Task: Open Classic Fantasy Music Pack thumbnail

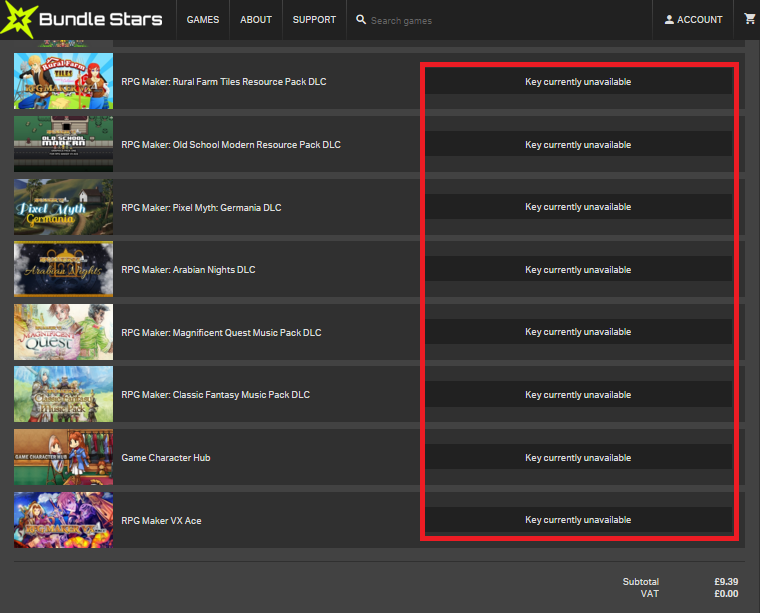Action: [63, 395]
